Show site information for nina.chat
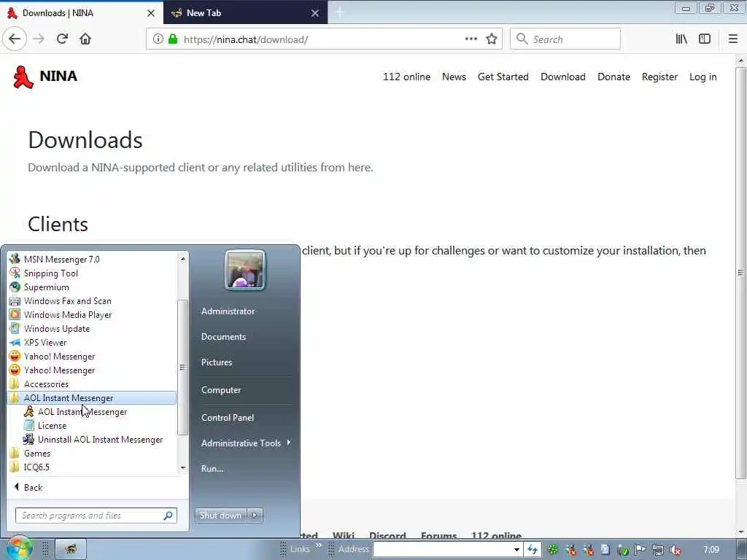Image resolution: width=747 pixels, height=560 pixels. tap(158, 39)
